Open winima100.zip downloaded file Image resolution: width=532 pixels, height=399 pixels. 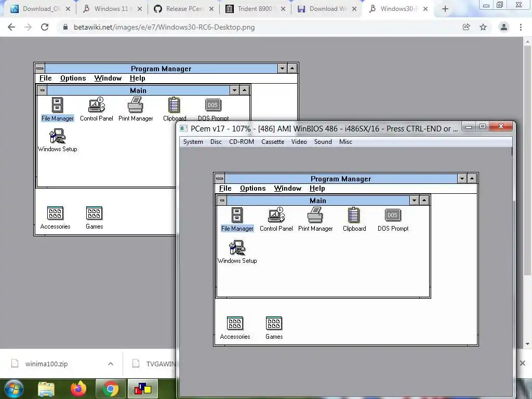(46, 364)
